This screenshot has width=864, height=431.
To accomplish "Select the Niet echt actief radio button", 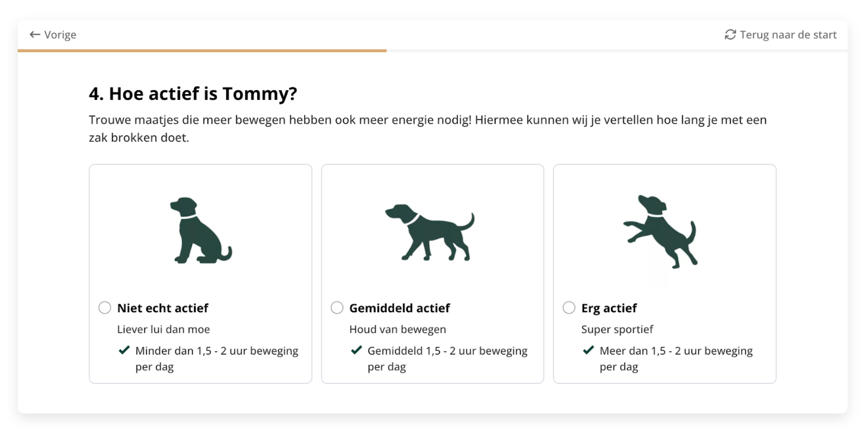I will [105, 308].
